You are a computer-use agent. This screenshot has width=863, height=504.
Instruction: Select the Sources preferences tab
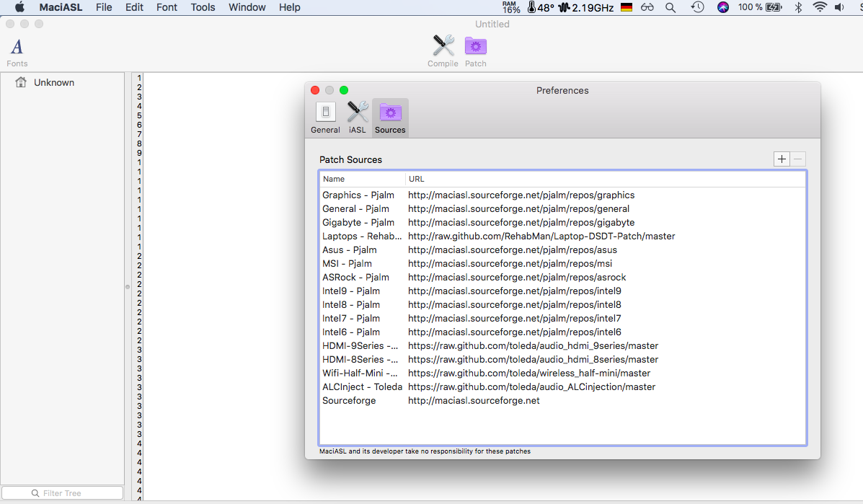[x=390, y=118]
